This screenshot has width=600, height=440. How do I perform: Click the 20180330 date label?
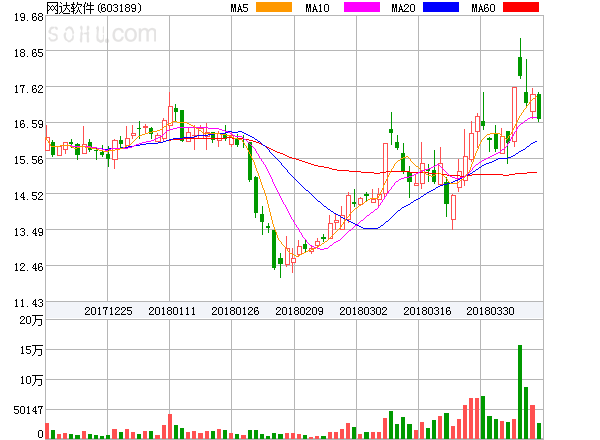tap(490, 311)
